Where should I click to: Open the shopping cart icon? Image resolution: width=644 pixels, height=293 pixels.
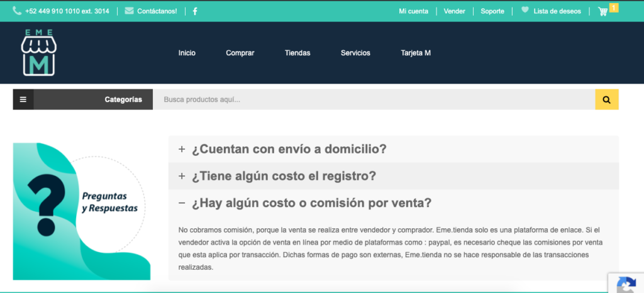603,11
